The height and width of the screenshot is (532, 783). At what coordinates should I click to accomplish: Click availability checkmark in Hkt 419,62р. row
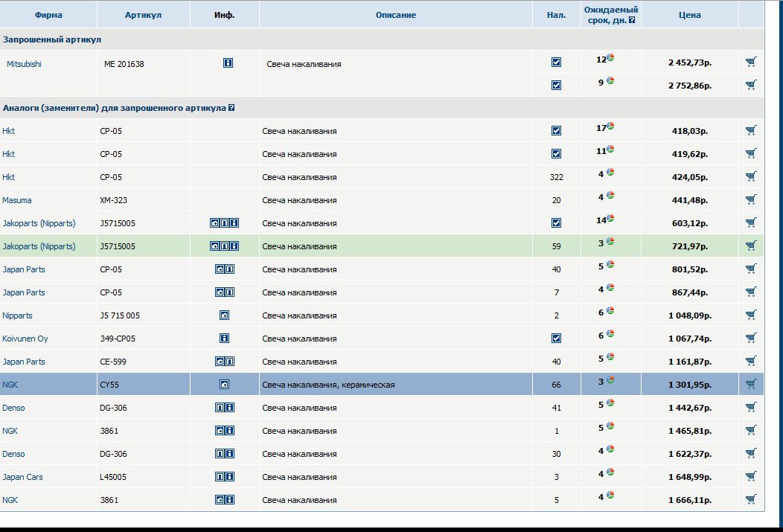pos(556,154)
